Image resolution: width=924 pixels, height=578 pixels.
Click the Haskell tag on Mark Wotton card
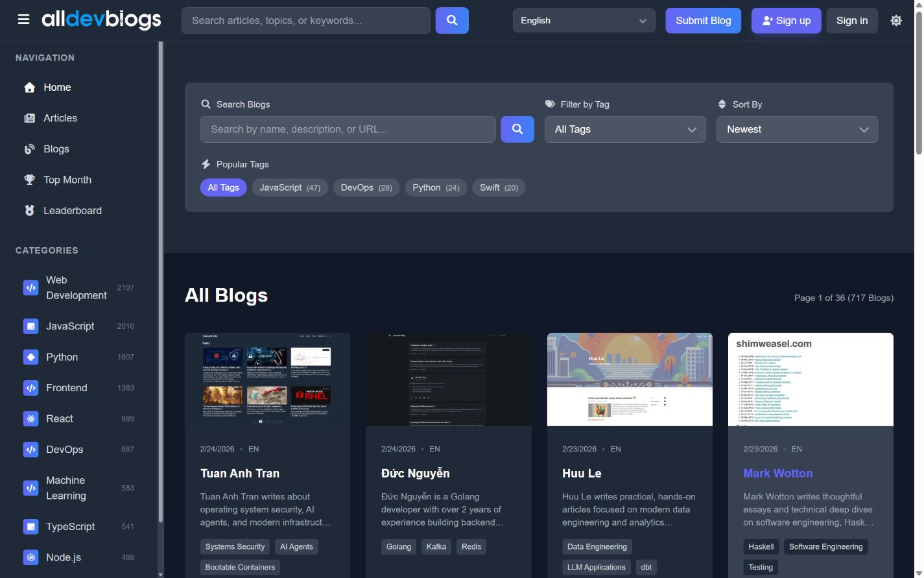point(761,547)
